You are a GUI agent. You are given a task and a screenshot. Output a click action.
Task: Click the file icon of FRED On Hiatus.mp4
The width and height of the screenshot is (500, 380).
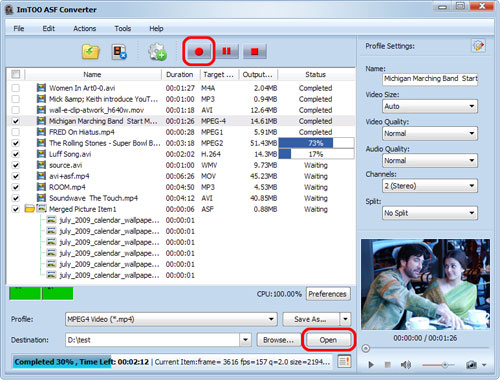[41, 132]
